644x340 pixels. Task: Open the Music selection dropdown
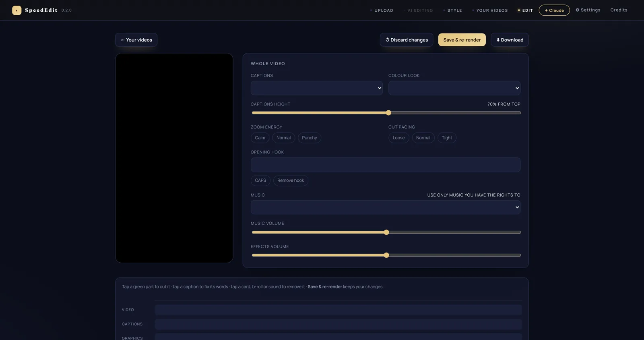pos(386,207)
